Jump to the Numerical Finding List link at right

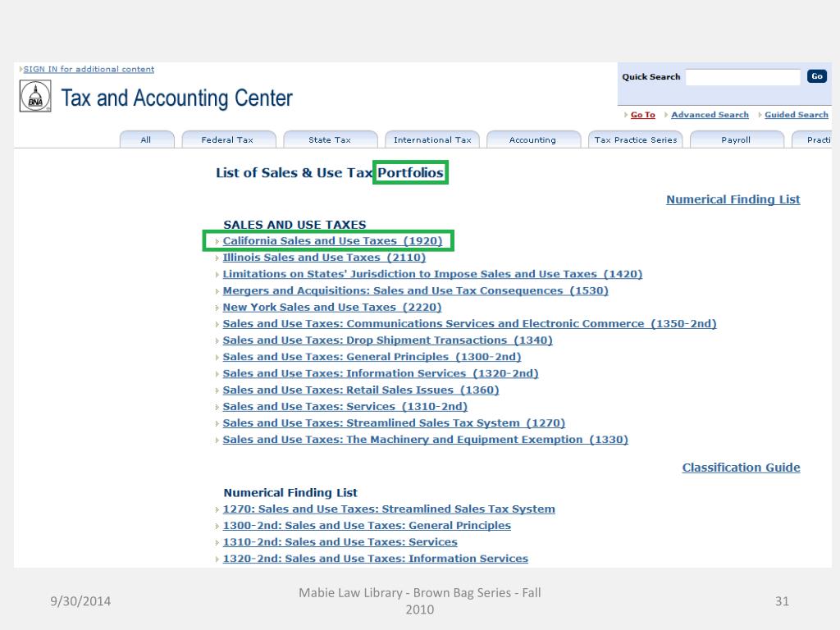tap(733, 199)
